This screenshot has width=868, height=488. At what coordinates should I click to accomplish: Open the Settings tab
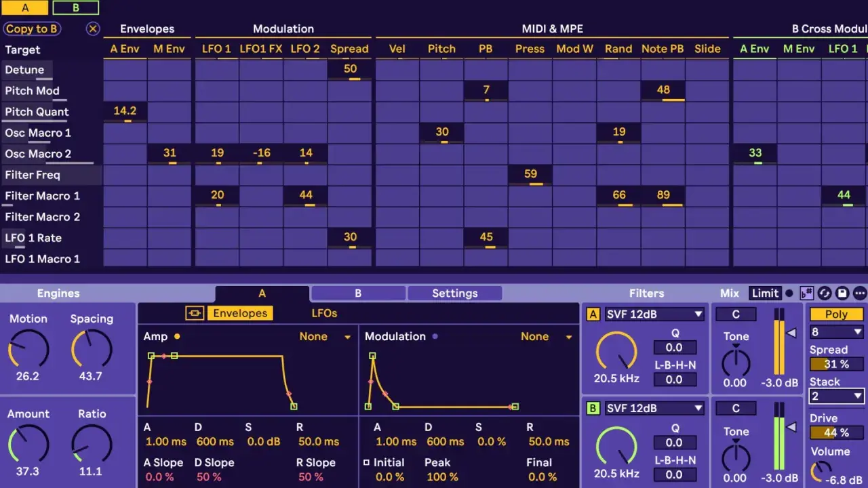tap(455, 293)
